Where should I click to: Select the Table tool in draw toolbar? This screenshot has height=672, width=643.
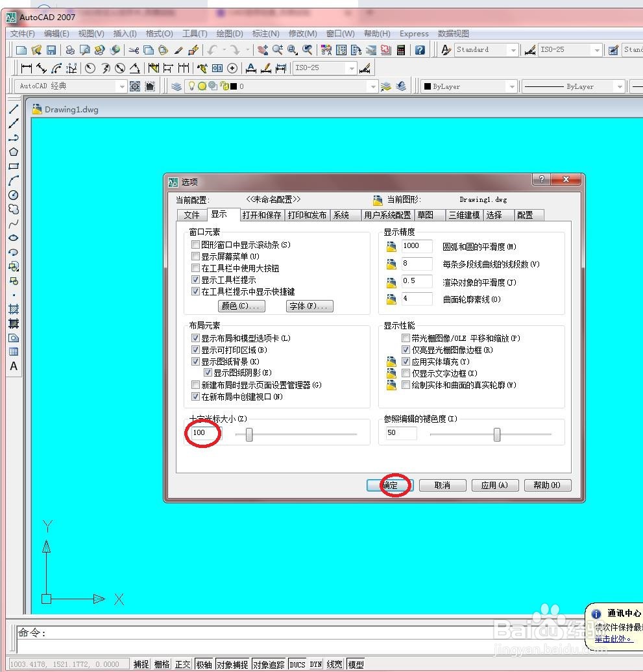[x=14, y=352]
